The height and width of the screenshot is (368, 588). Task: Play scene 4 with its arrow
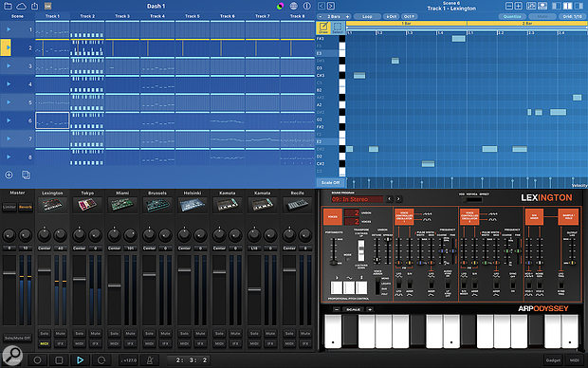point(8,84)
